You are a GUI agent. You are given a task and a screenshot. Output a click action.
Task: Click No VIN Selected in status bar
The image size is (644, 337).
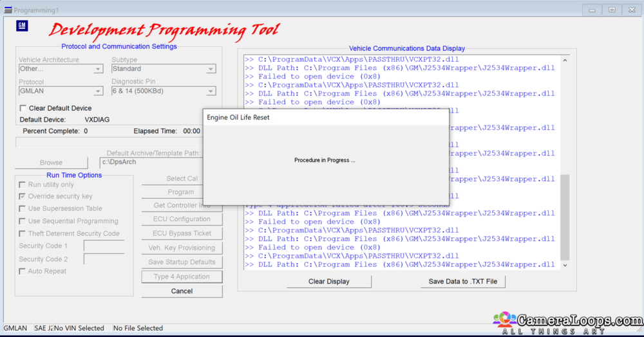pyautogui.click(x=79, y=329)
